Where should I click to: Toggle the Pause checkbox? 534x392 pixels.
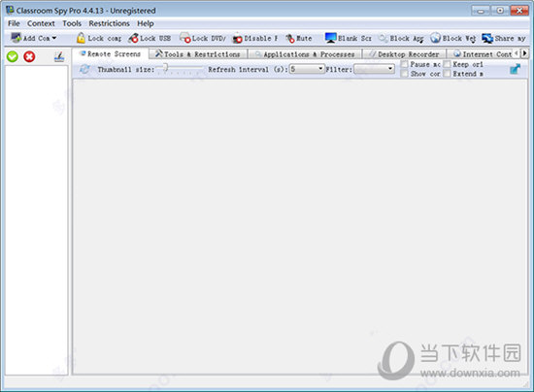[x=404, y=64]
